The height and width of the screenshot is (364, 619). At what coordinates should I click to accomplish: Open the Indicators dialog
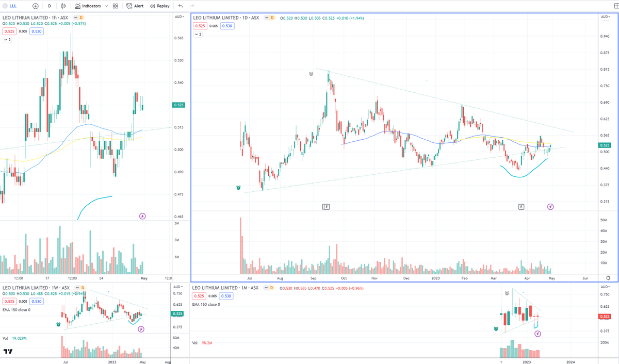coord(88,6)
